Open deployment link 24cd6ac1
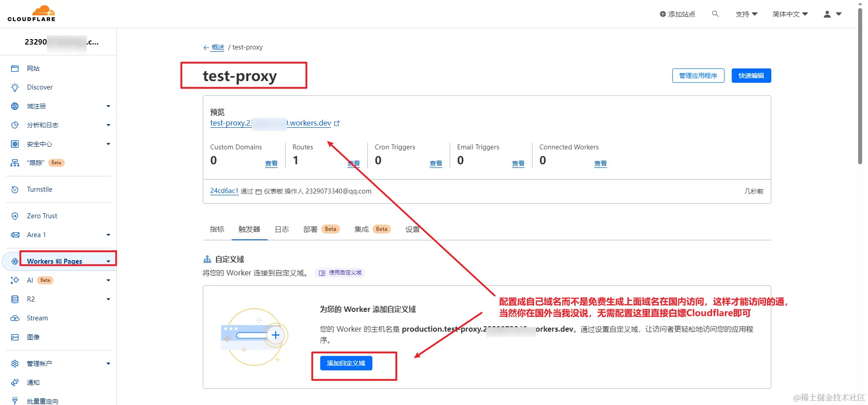868x405 pixels. pyautogui.click(x=224, y=191)
